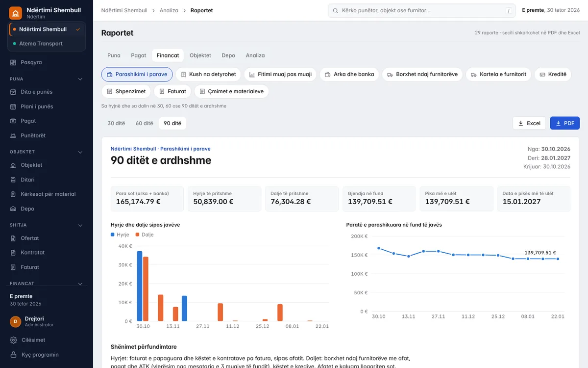
Task: Click the Kyç programin lock icon
Action: click(13, 355)
